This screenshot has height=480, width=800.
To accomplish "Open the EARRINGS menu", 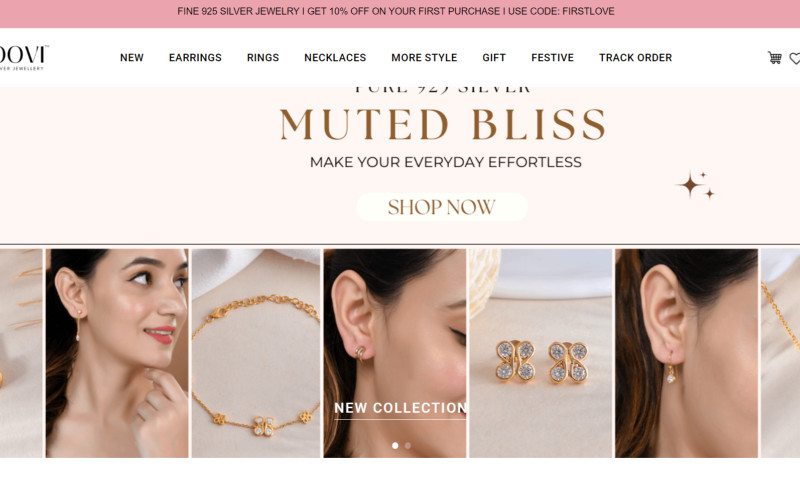I will [x=195, y=58].
